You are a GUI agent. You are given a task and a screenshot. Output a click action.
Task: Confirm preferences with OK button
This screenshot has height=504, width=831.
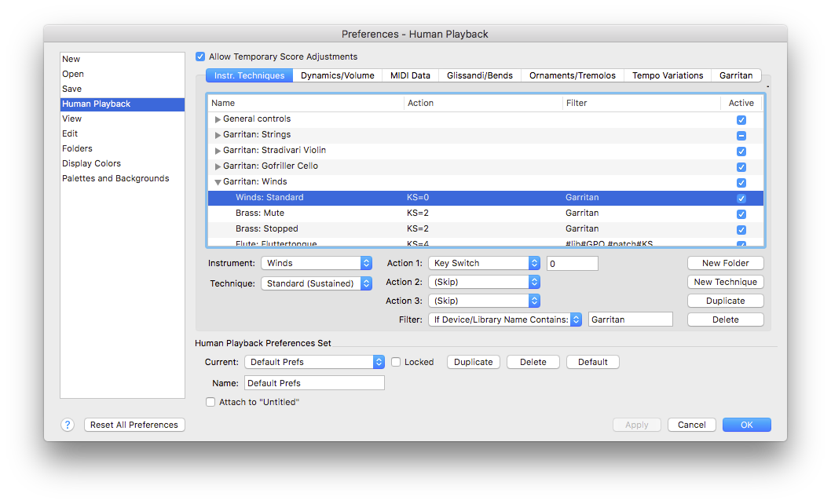[747, 425]
